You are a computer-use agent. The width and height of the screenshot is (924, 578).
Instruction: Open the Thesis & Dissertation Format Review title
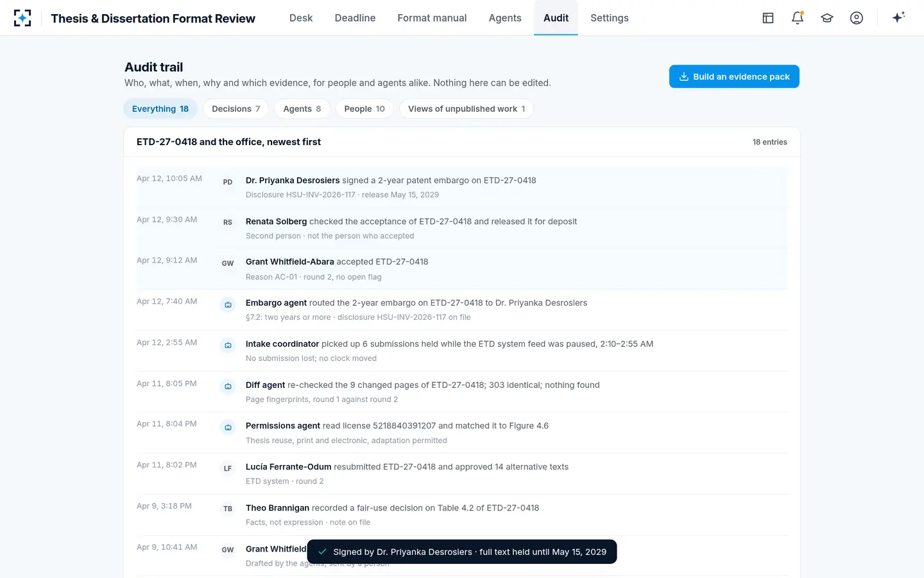(x=153, y=18)
